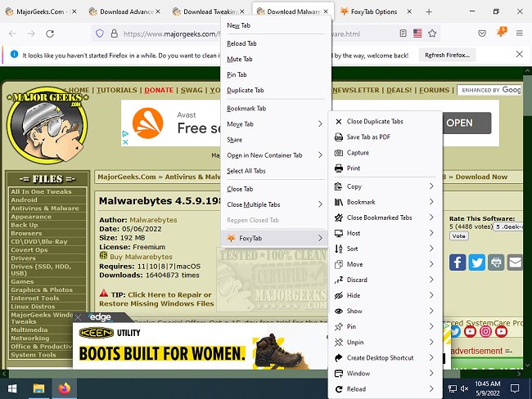Viewport: 532px width, 399px height.
Task: Click the Twitter share icon
Action: [x=476, y=262]
